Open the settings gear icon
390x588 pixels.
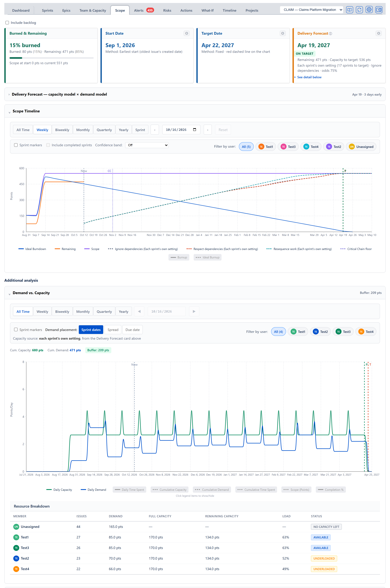[x=369, y=10]
